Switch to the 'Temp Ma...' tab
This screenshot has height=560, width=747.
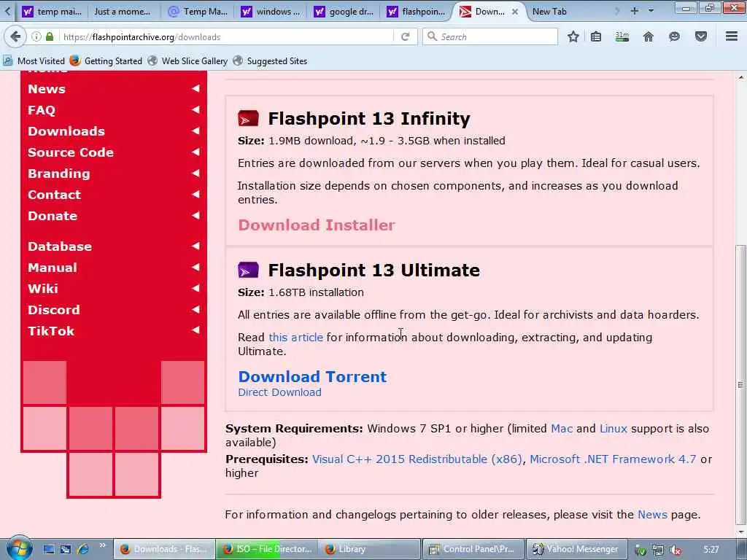198,12
